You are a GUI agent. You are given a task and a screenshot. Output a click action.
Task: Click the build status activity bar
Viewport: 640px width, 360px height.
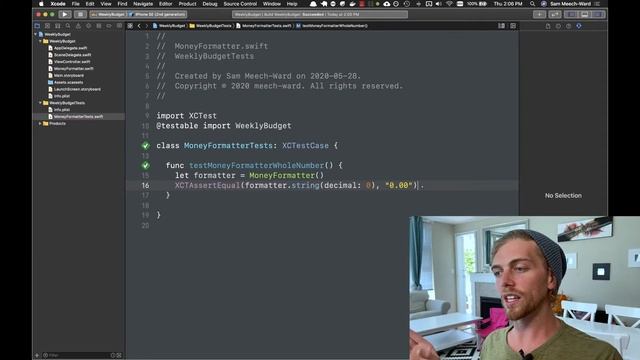[x=320, y=14]
